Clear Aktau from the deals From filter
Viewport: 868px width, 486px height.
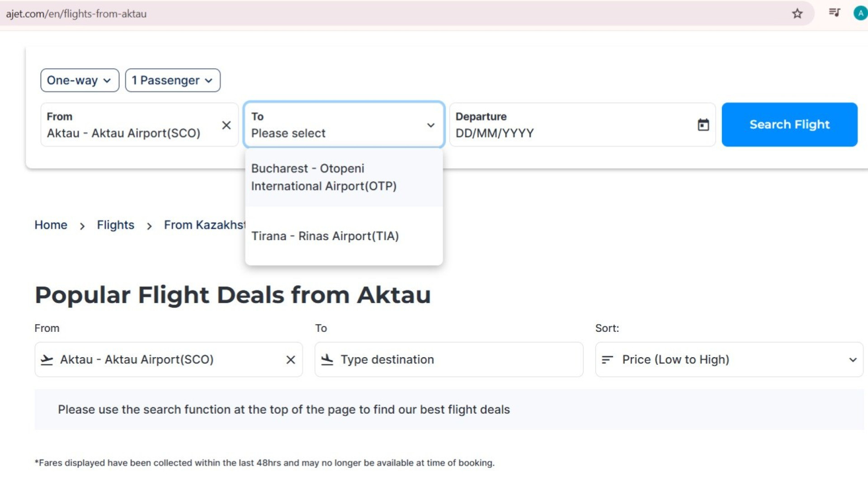click(291, 360)
